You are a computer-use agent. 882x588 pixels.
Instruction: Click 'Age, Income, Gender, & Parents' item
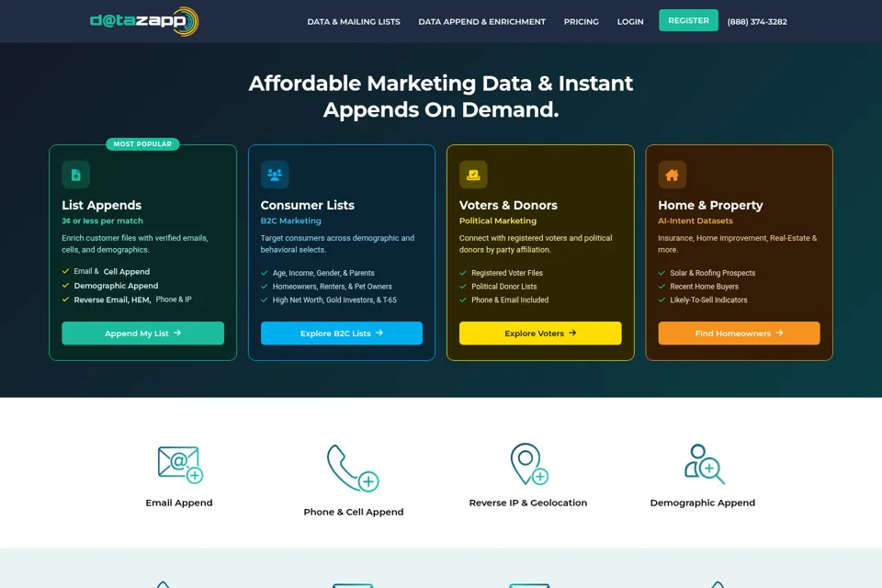pos(322,273)
